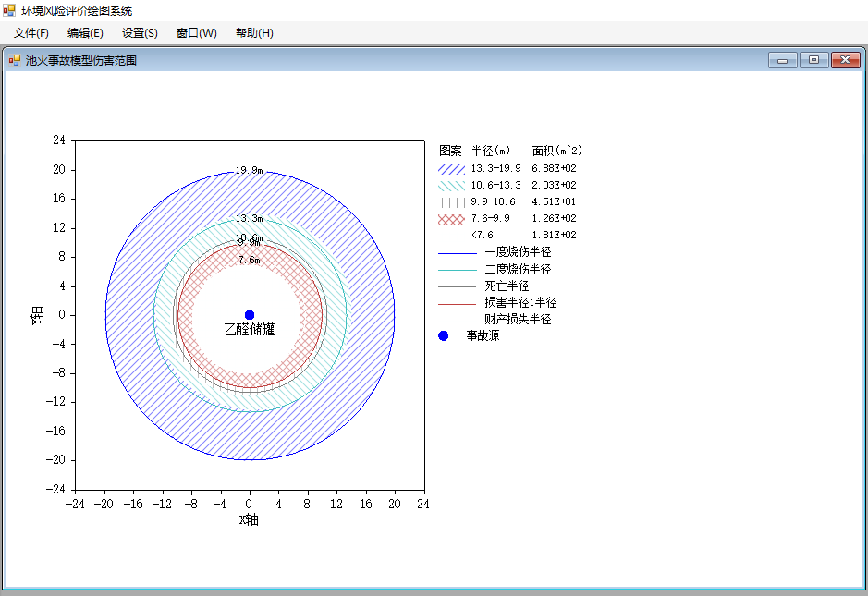Click the 事故源 legend text
The height and width of the screenshot is (596, 868).
(483, 336)
